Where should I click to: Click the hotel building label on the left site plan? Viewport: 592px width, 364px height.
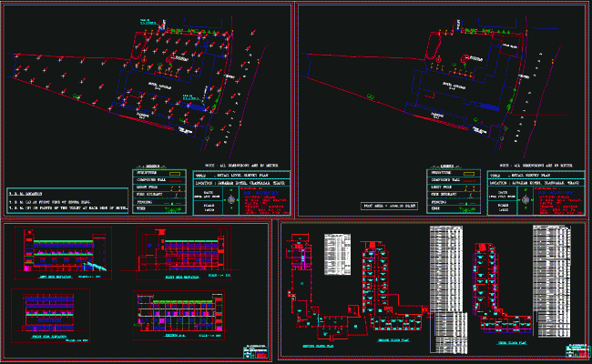[x=159, y=86]
